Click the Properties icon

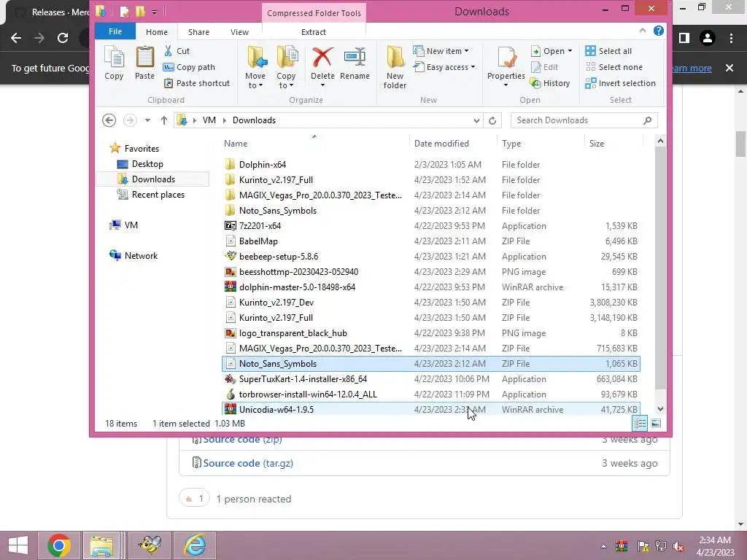(506, 58)
